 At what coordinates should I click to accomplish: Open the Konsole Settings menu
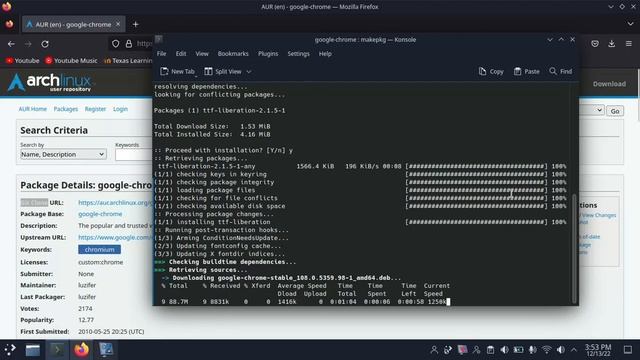coord(298,54)
